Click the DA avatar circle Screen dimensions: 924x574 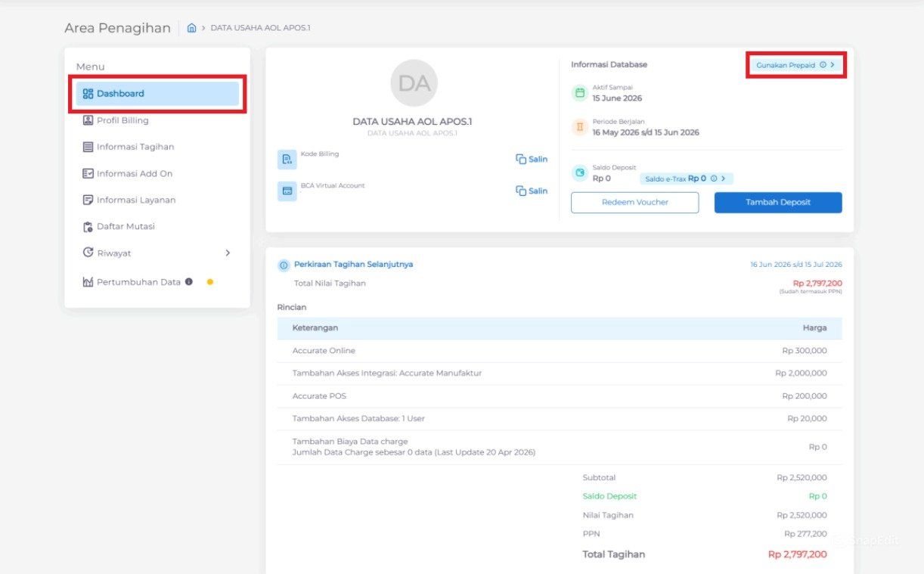[x=414, y=83]
